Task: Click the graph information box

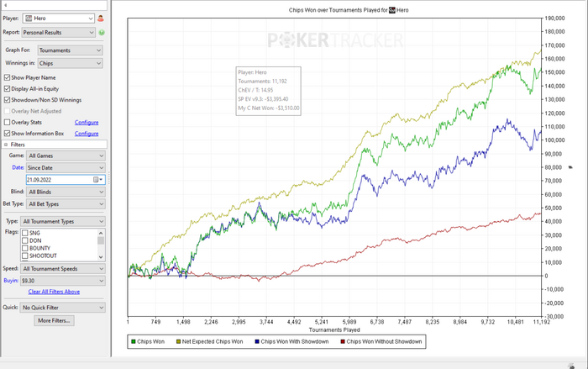Action: 268,91
